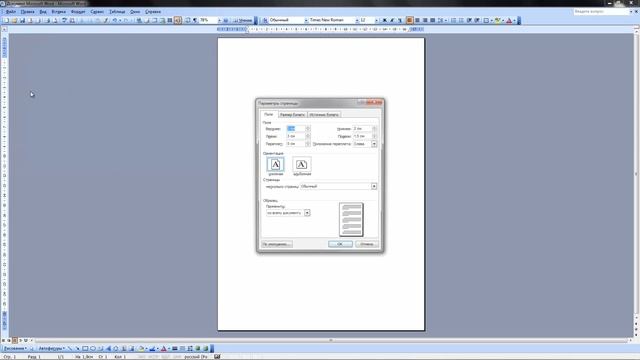Click the Numbered list icon

(x=453, y=20)
